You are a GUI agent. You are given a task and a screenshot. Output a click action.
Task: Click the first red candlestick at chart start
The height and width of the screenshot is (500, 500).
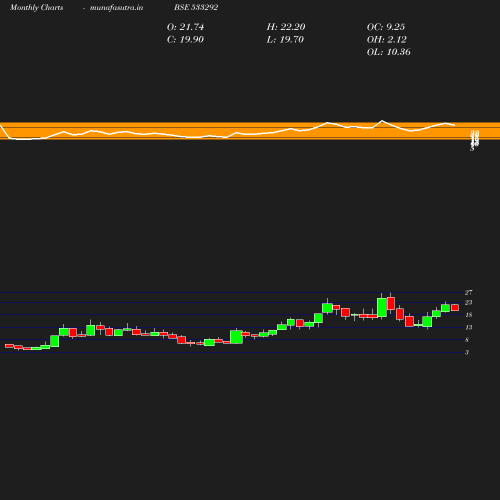pyautogui.click(x=9, y=346)
